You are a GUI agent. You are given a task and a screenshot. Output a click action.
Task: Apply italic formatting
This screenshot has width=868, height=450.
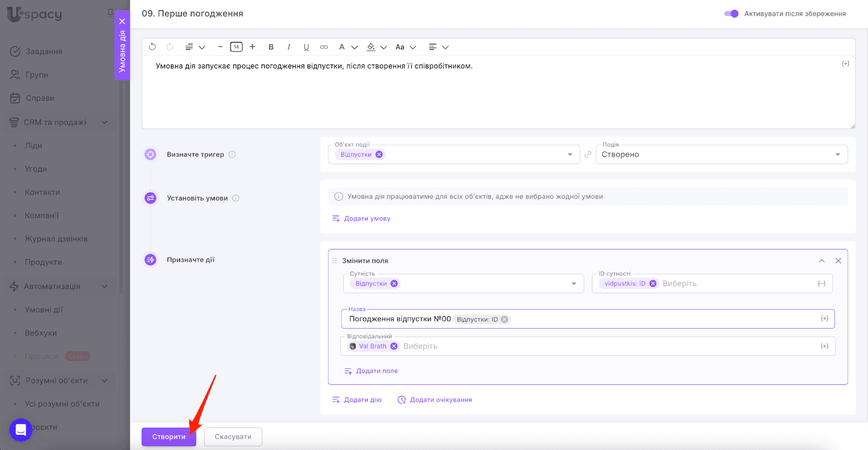(289, 47)
